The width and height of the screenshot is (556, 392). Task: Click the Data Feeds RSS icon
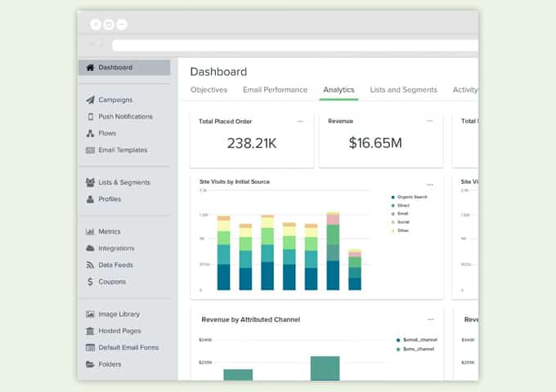coord(90,265)
